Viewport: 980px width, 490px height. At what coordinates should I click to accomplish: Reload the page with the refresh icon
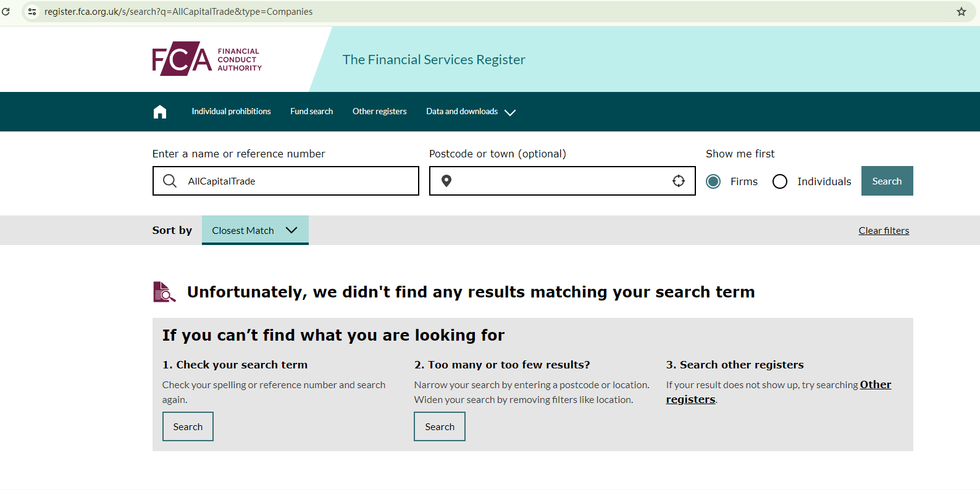6,12
